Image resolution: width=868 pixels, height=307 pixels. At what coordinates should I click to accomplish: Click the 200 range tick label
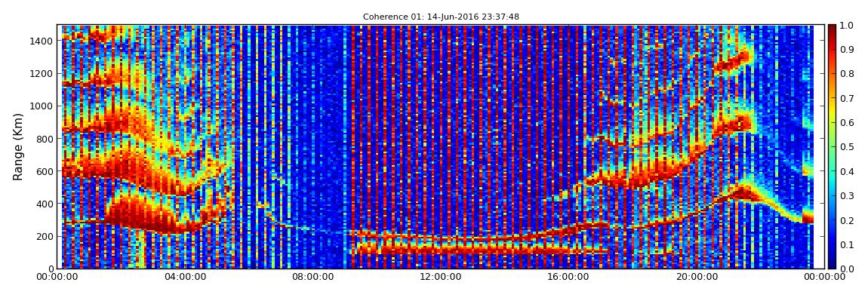(x=45, y=237)
